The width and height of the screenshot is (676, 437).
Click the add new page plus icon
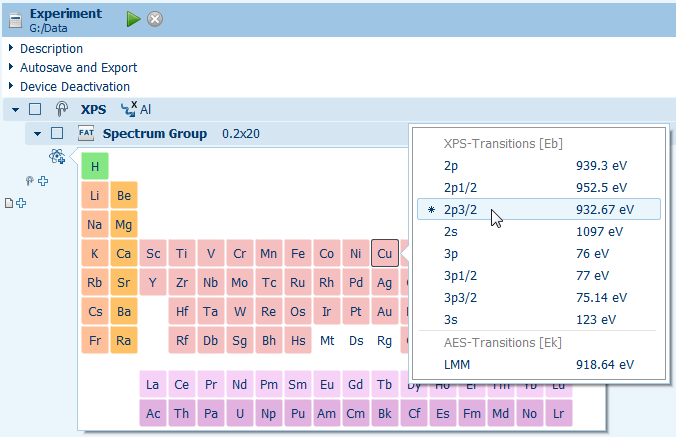[x=15, y=204]
